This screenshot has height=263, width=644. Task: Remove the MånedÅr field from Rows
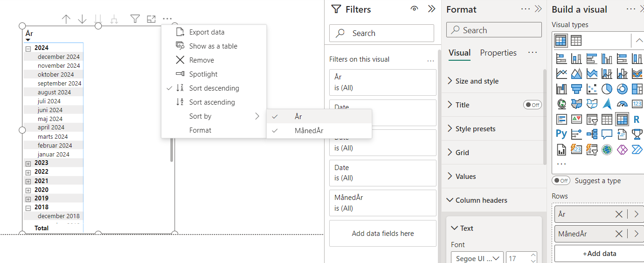(x=618, y=234)
